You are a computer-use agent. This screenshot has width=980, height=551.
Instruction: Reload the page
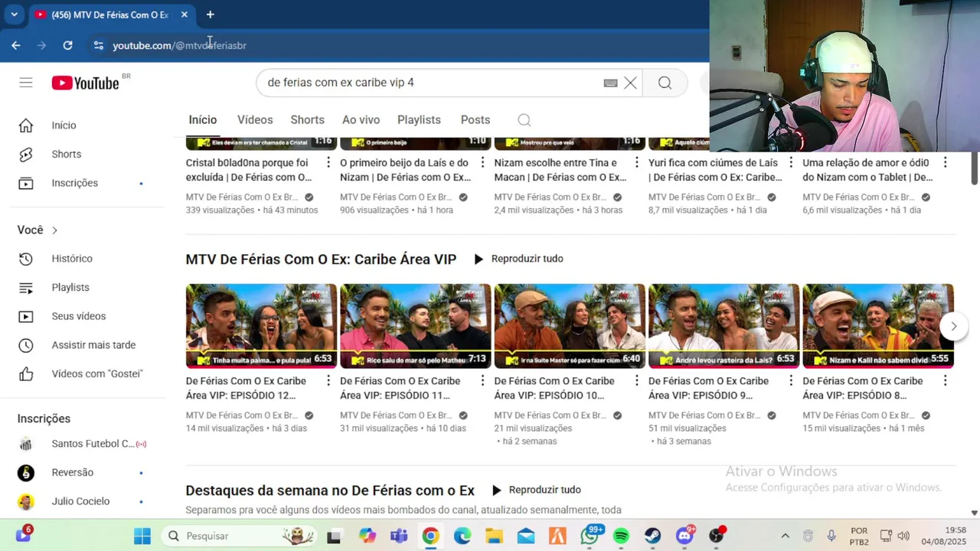click(67, 45)
